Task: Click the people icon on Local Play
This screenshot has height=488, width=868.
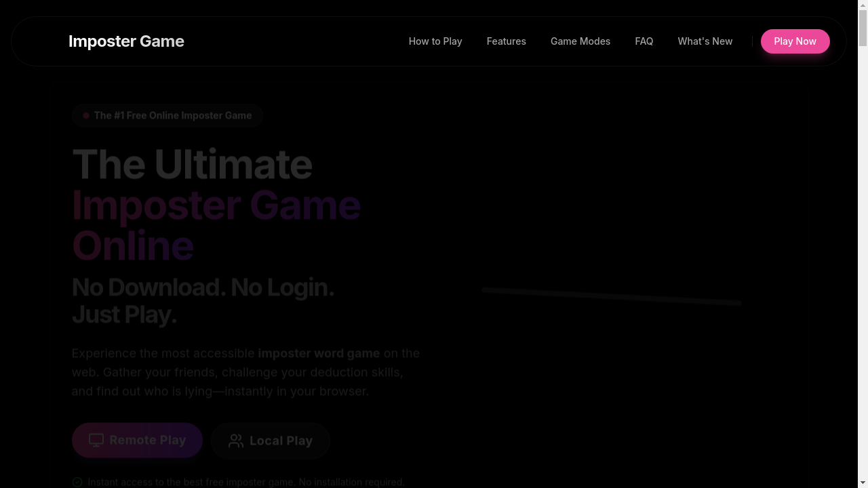Action: click(x=236, y=441)
